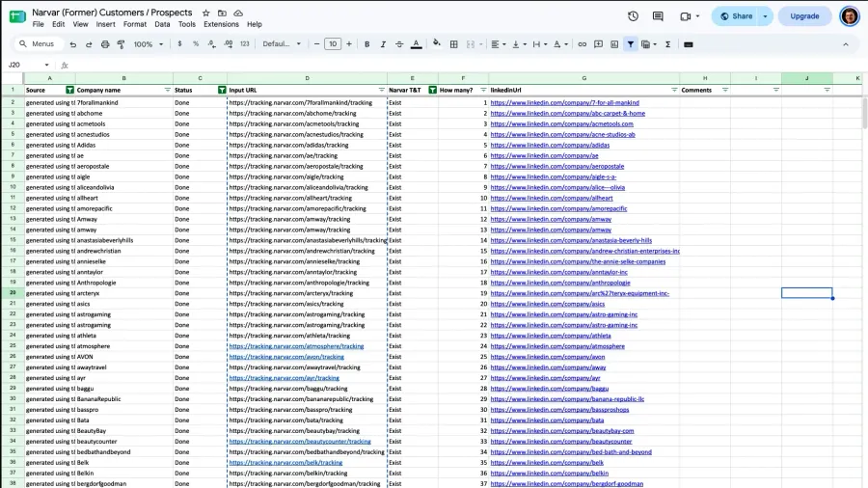The width and height of the screenshot is (868, 488).
Task: Open the atmosphere tracking narvar link
Action: click(296, 346)
